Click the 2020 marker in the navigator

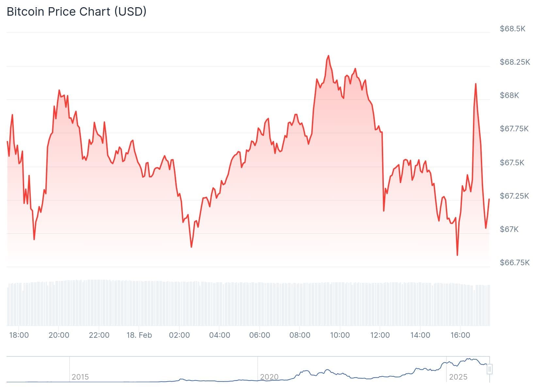[269, 377]
